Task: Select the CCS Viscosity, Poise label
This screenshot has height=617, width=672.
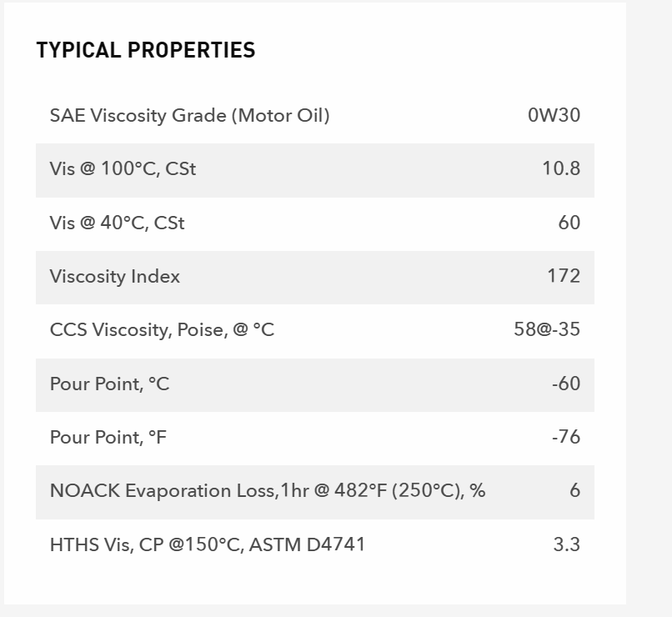Action: [162, 330]
